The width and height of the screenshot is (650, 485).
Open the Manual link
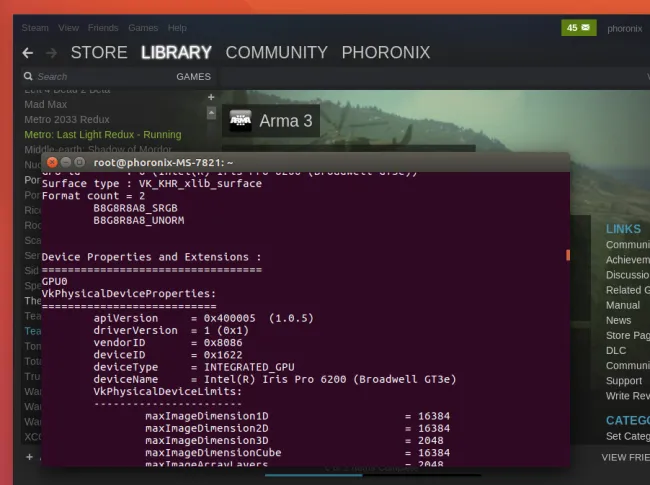(x=623, y=305)
